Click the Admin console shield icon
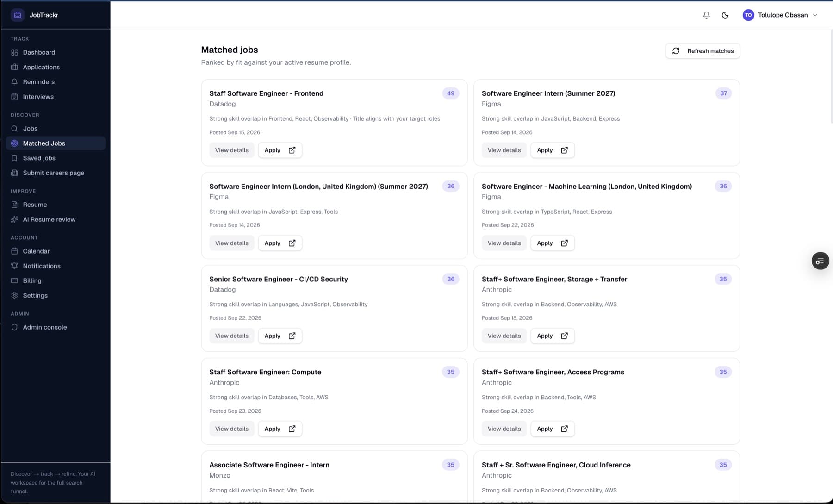The image size is (833, 504). click(x=14, y=327)
